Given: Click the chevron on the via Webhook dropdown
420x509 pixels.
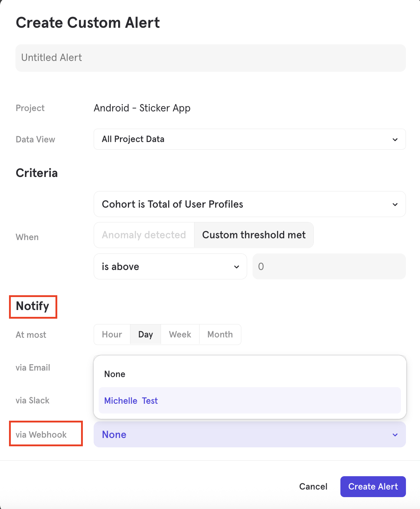Looking at the screenshot, I should coord(395,434).
